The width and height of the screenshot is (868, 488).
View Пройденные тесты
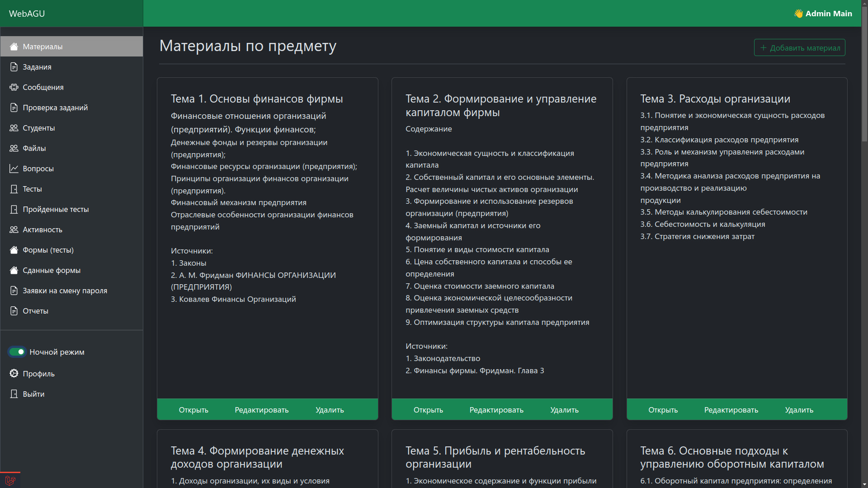pos(71,209)
